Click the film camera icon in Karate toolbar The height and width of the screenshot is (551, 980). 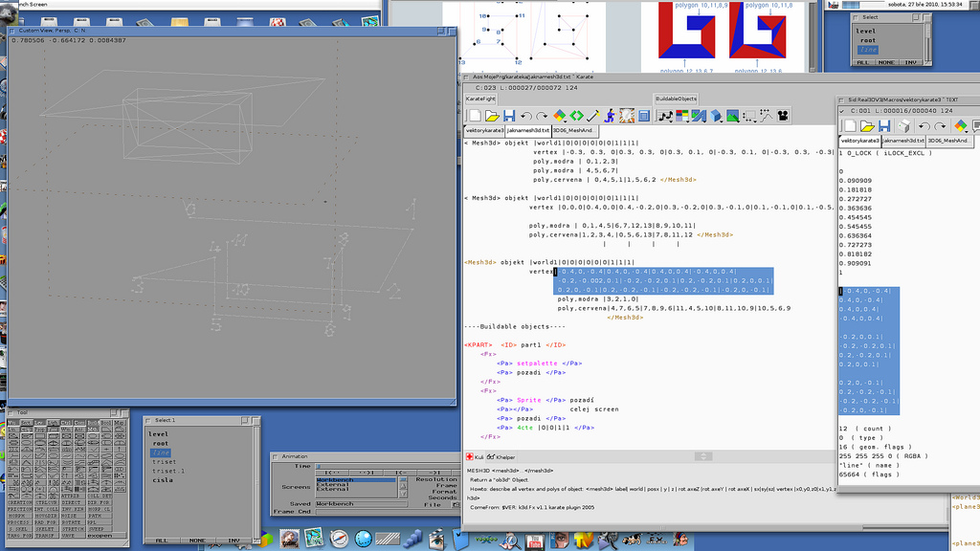click(x=783, y=116)
